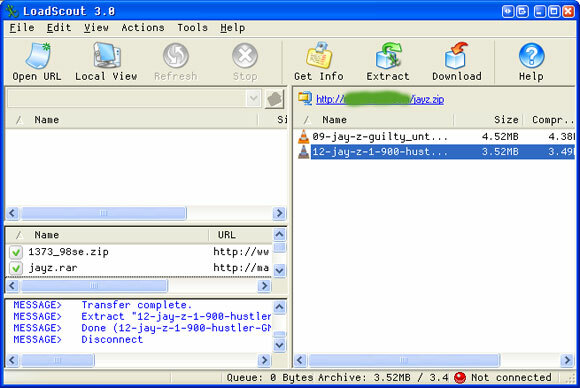Open the jayz.zip URL link
The image size is (580, 388).
(380, 99)
